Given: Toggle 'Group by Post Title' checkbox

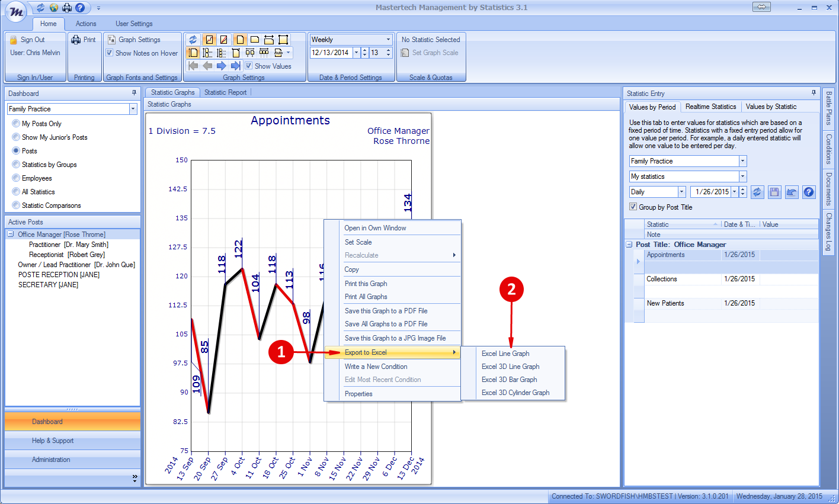Looking at the screenshot, I should (x=633, y=207).
